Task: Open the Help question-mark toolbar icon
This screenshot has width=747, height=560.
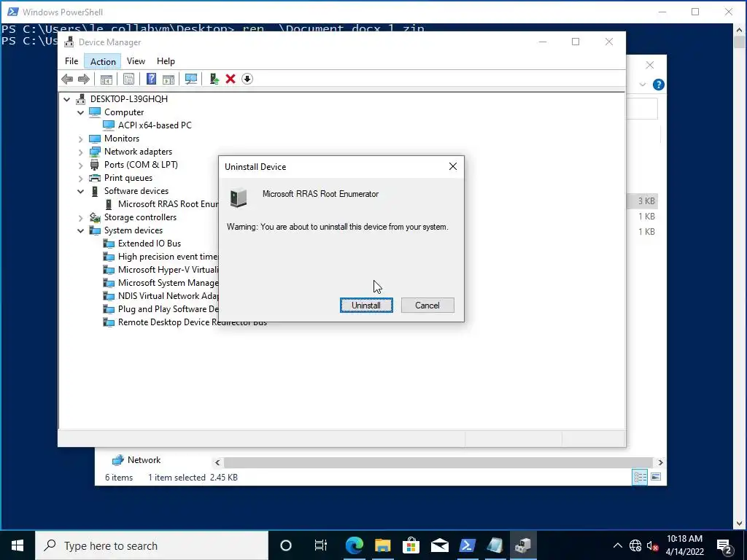Action: (x=151, y=79)
